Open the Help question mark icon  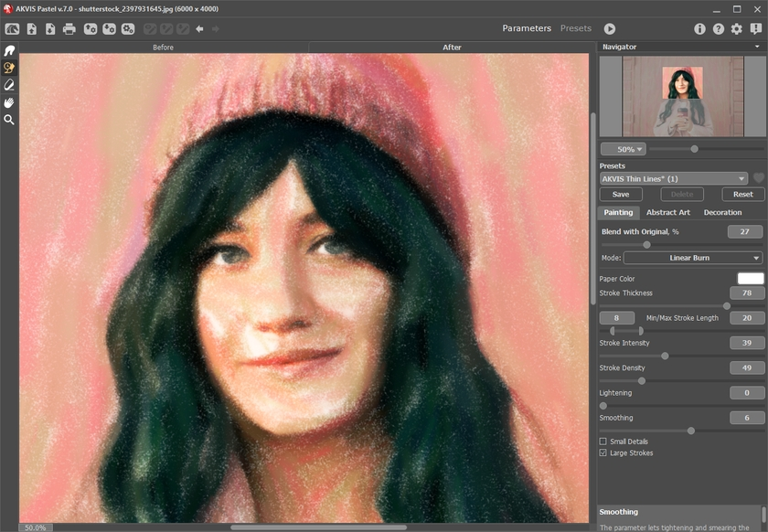[719, 29]
